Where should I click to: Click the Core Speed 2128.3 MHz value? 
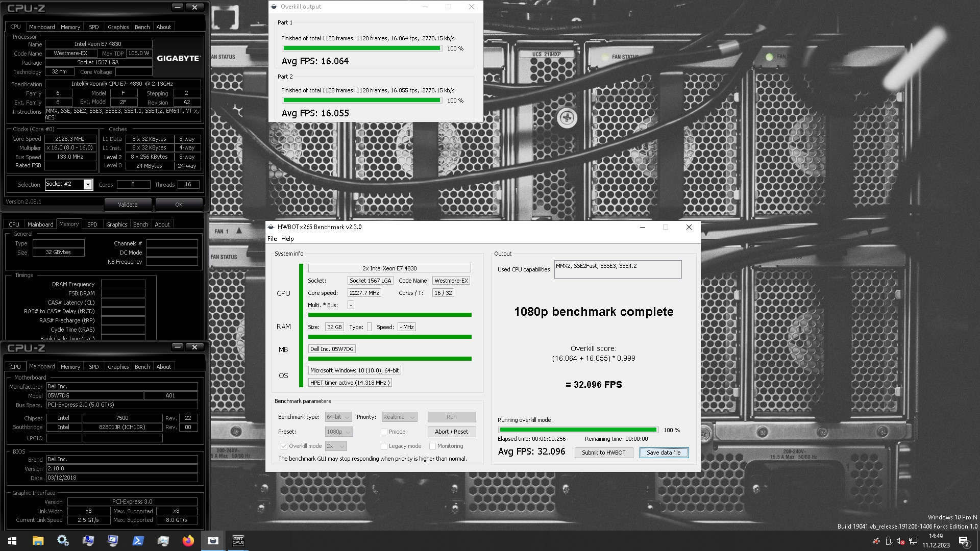point(70,139)
